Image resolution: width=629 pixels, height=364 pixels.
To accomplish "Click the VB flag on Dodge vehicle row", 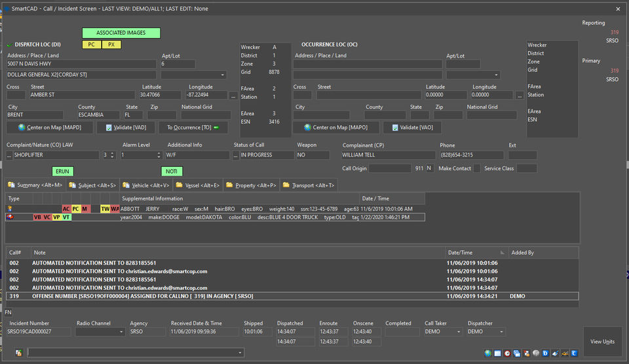I will [x=37, y=217].
